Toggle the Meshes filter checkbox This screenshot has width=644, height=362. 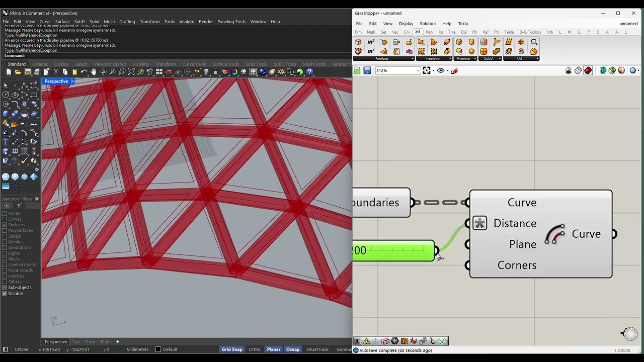[5, 242]
